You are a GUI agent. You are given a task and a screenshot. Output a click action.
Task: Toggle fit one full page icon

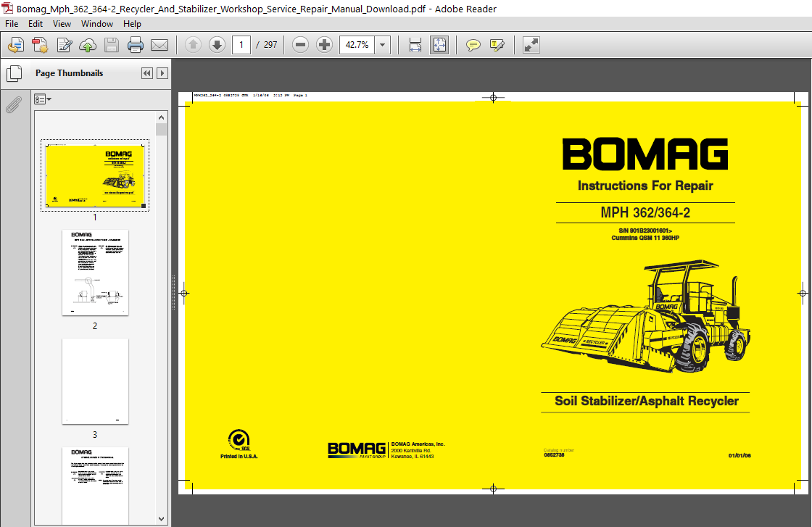439,45
